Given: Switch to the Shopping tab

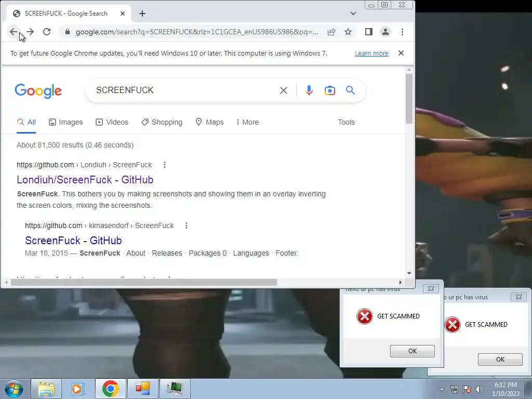Looking at the screenshot, I should coord(162,122).
